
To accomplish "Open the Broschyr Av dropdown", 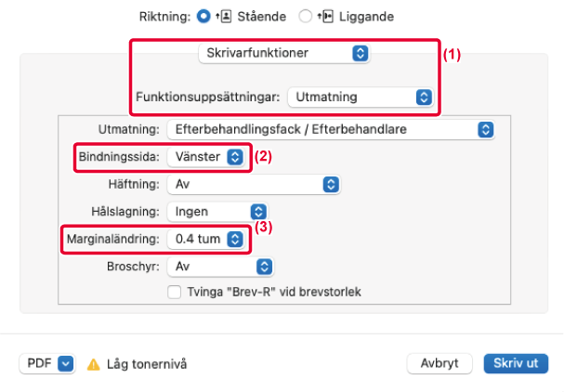I will pyautogui.click(x=220, y=267).
